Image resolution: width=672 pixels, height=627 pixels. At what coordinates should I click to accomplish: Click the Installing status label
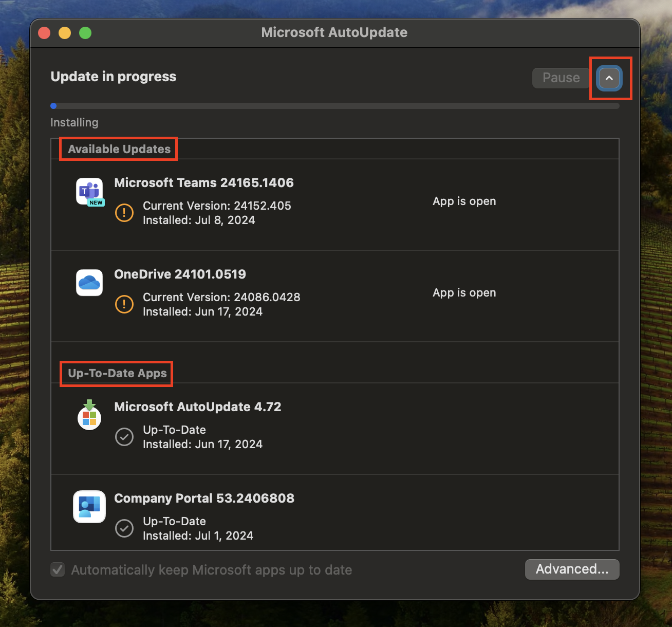pyautogui.click(x=74, y=122)
